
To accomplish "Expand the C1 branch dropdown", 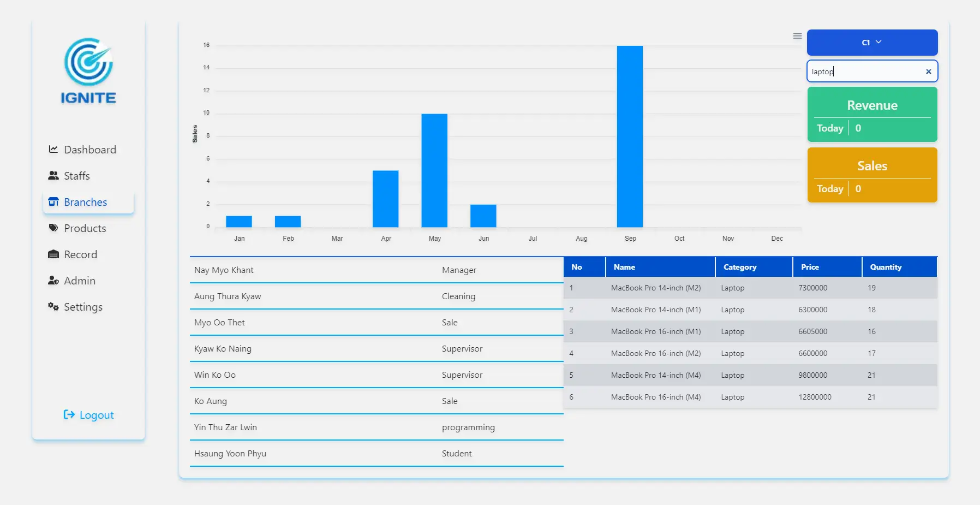I will click(872, 43).
